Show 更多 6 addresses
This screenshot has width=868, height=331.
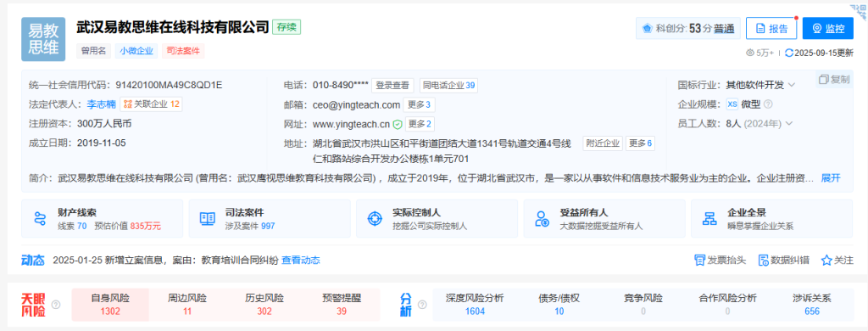point(641,143)
